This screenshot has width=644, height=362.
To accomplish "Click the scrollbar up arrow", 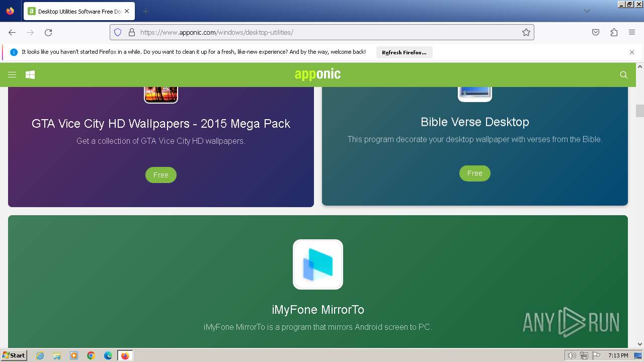I will click(x=640, y=66).
